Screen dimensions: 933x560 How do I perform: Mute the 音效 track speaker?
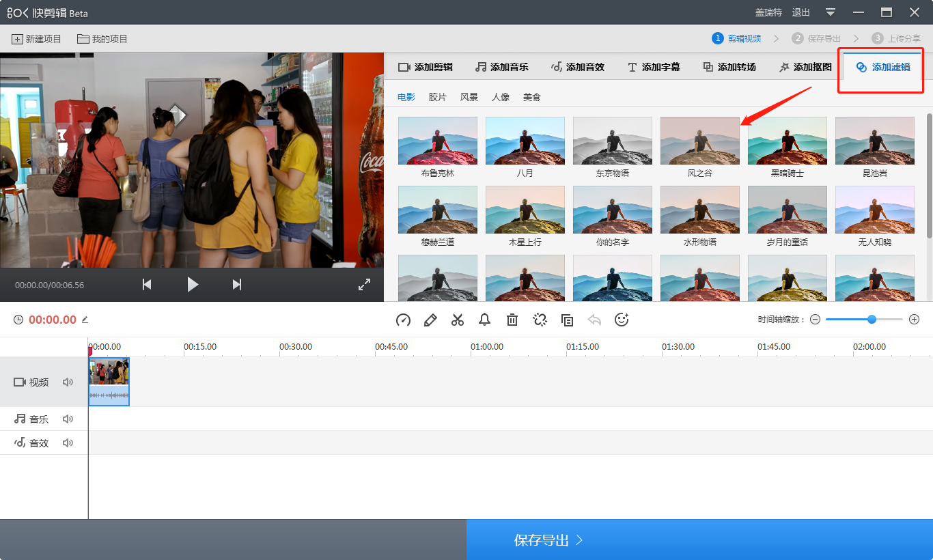tap(68, 443)
